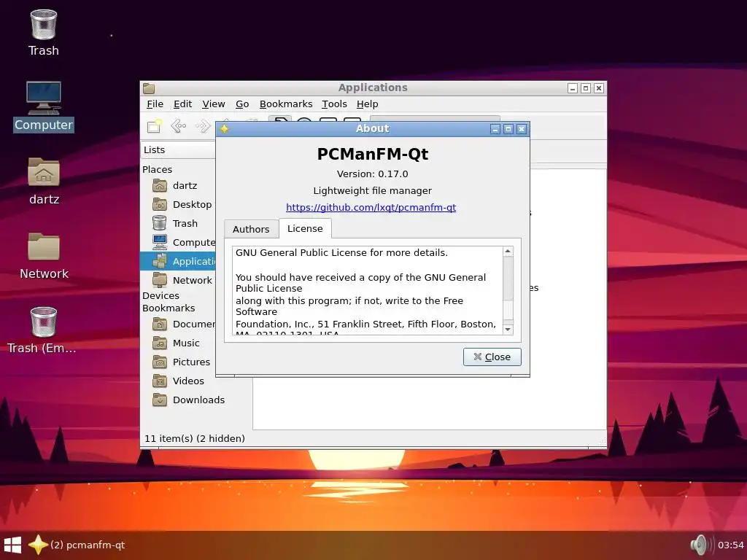Open the Bookmarks menu
The image size is (747, 560).
pyautogui.click(x=286, y=104)
